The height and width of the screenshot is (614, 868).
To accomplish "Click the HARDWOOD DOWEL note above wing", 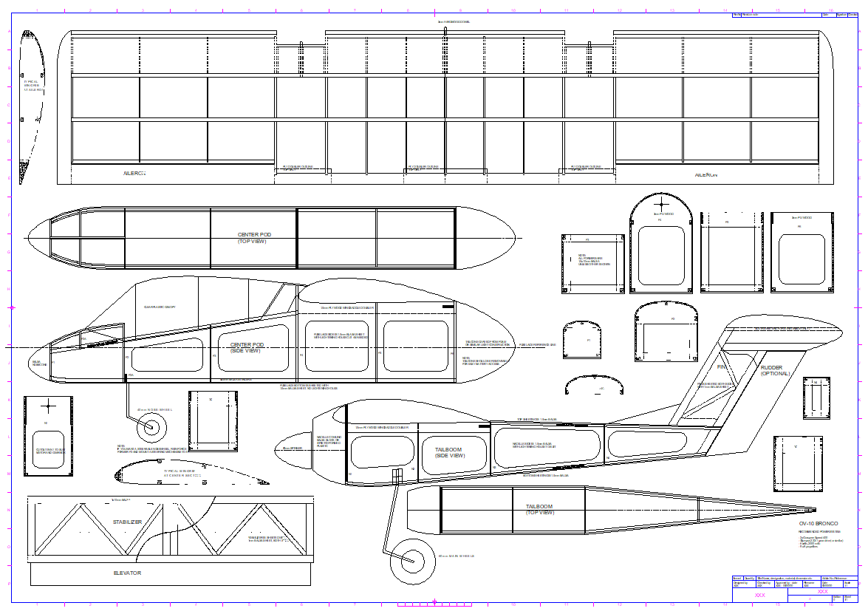I will tap(454, 21).
